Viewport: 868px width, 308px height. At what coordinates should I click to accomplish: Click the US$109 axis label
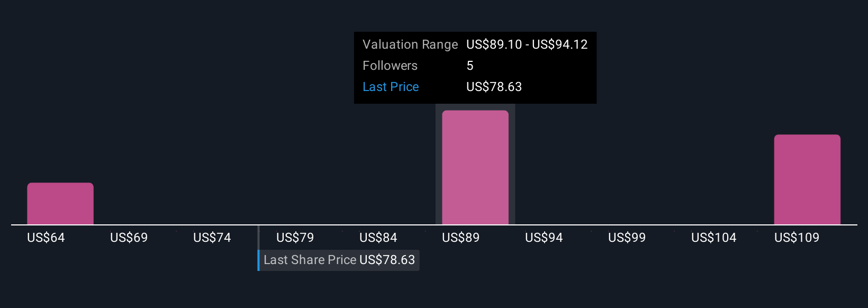[797, 238]
